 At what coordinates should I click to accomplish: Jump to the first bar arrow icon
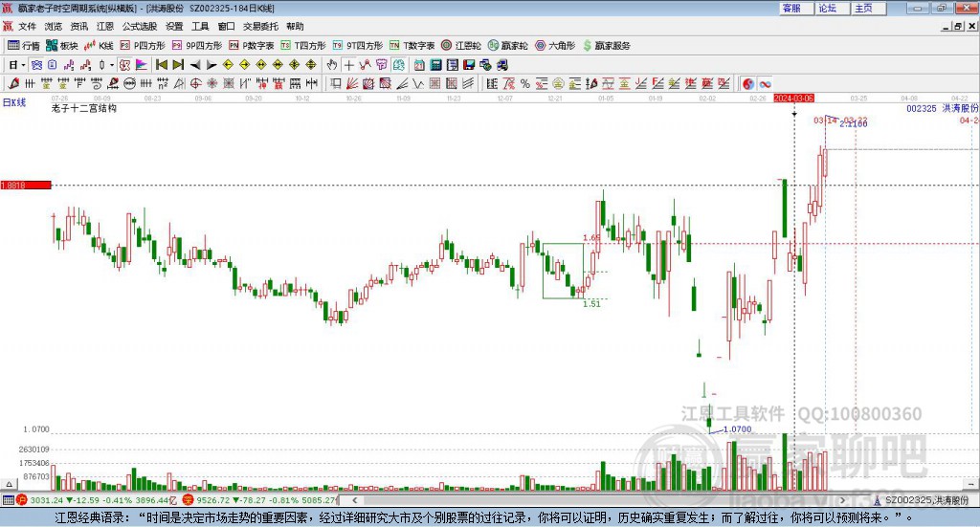click(x=161, y=65)
